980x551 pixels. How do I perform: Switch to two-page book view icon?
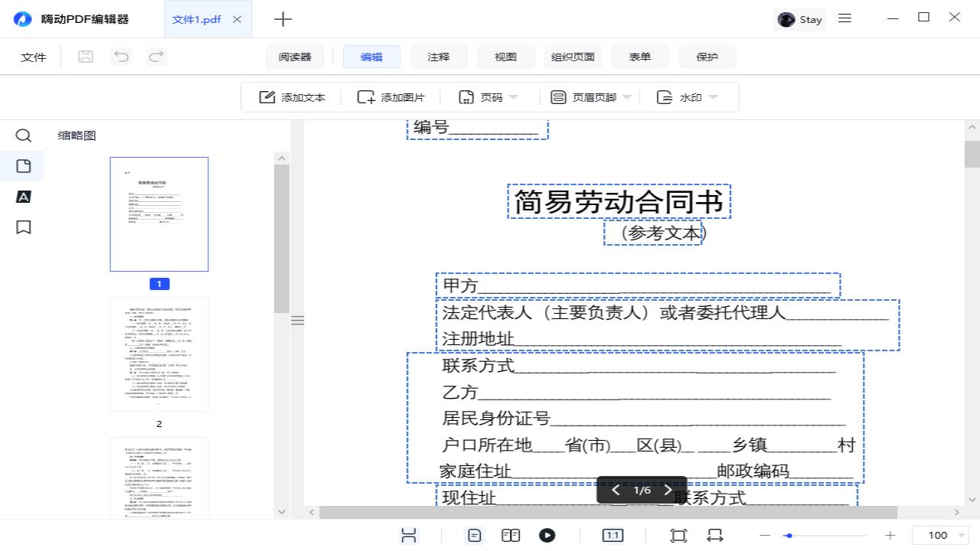click(x=511, y=536)
